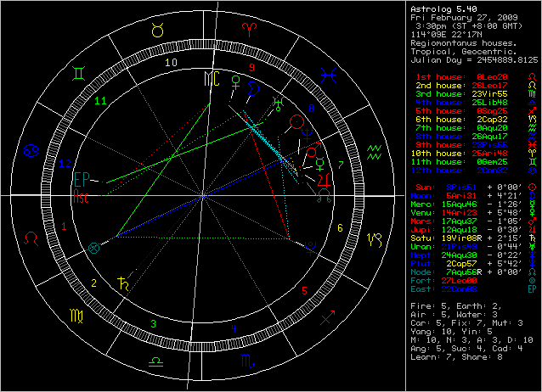This screenshot has width=542, height=392.
Task: Click the "Regiomontanus houses" text in the sidebar
Action: 454,40
